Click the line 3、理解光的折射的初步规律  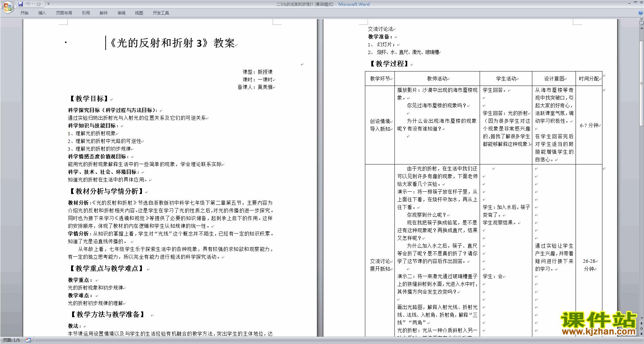coord(99,149)
